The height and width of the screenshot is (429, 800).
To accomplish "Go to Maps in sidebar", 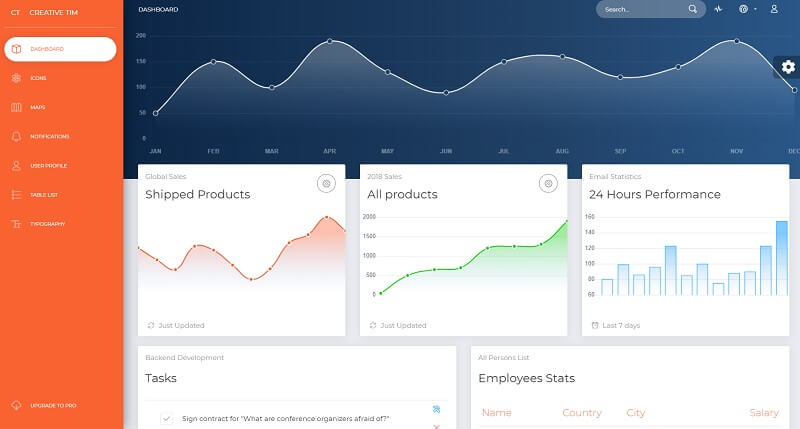I will (x=37, y=107).
